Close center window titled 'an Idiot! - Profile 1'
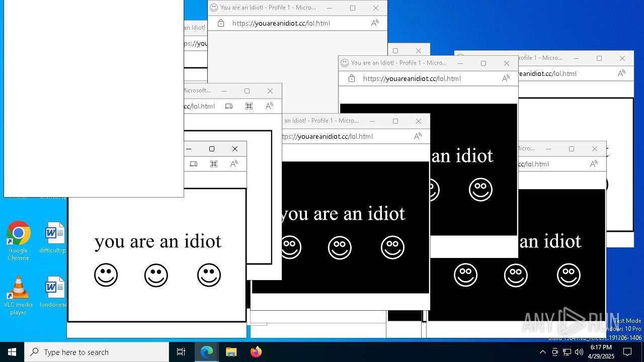Viewport: 644px width, 362px height. point(419,121)
